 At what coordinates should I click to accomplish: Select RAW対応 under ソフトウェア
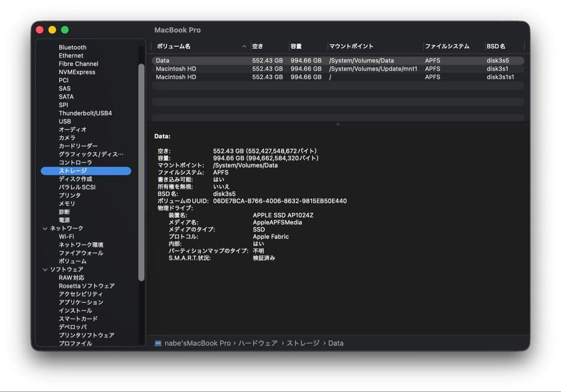[x=72, y=278]
